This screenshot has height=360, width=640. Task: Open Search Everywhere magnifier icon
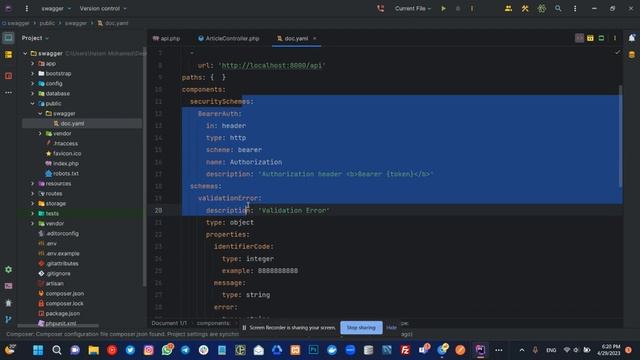coord(558,8)
